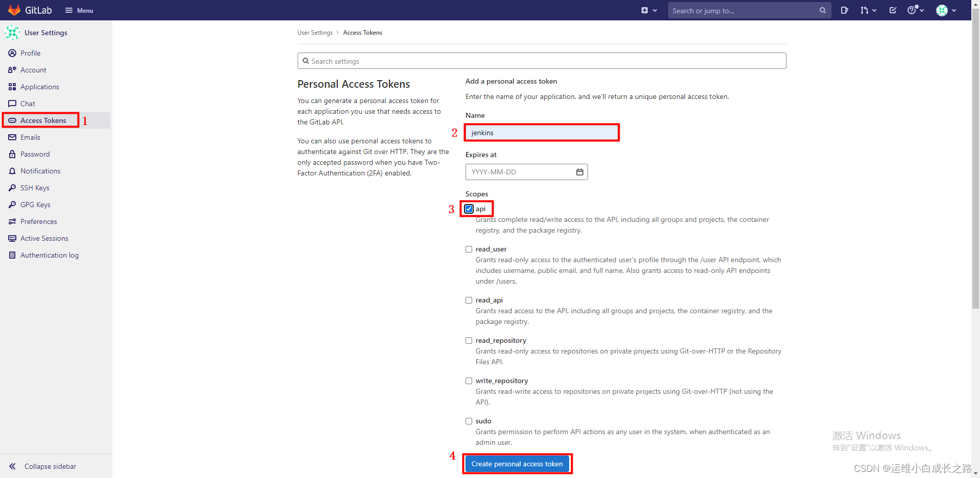The image size is (980, 478).
Task: Click the Password lock icon
Action: coord(12,154)
